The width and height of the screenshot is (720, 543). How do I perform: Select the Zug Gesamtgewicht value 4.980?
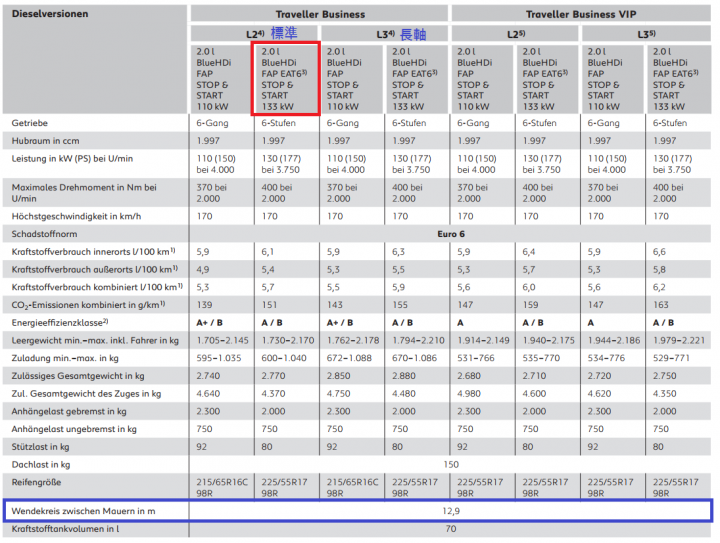469,394
